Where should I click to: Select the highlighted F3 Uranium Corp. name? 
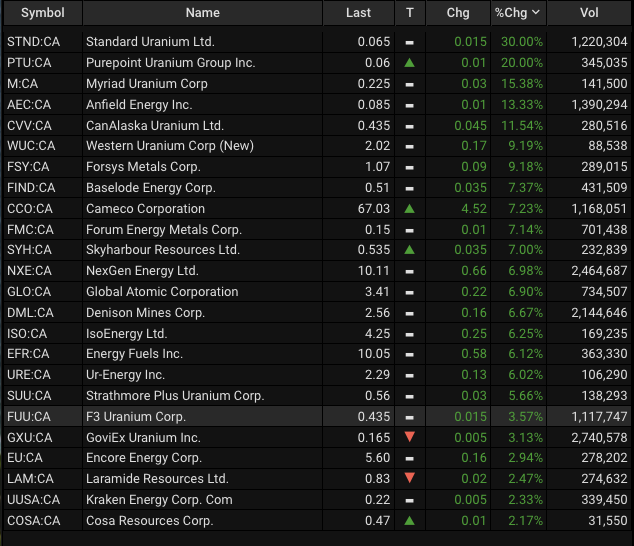click(136, 417)
